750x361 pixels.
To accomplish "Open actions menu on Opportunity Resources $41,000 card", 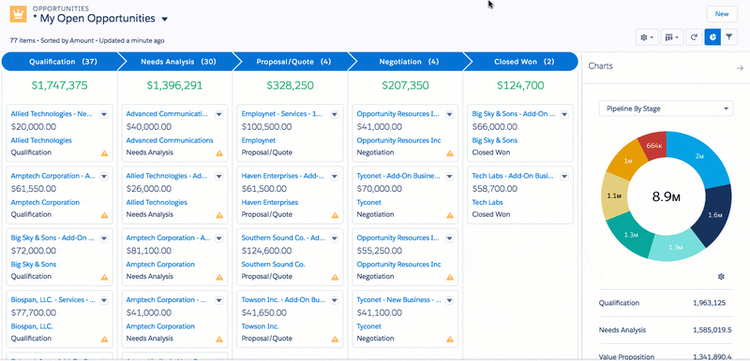I will (450, 114).
